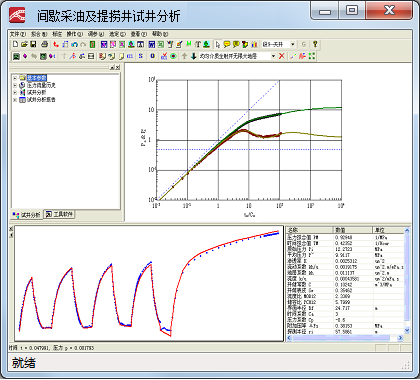Screen dimensions: 420x380
Task: Open the 文件 menu
Action: click(17, 34)
